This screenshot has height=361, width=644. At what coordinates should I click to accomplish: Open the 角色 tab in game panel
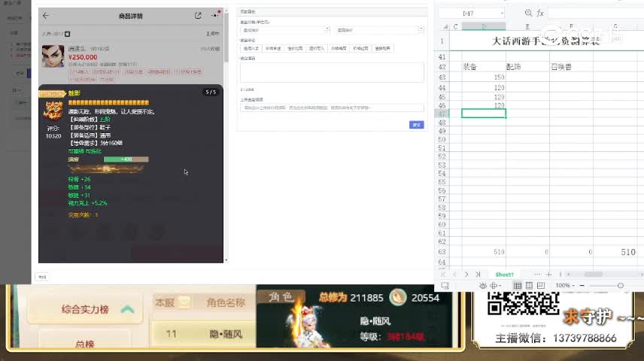pos(281,296)
